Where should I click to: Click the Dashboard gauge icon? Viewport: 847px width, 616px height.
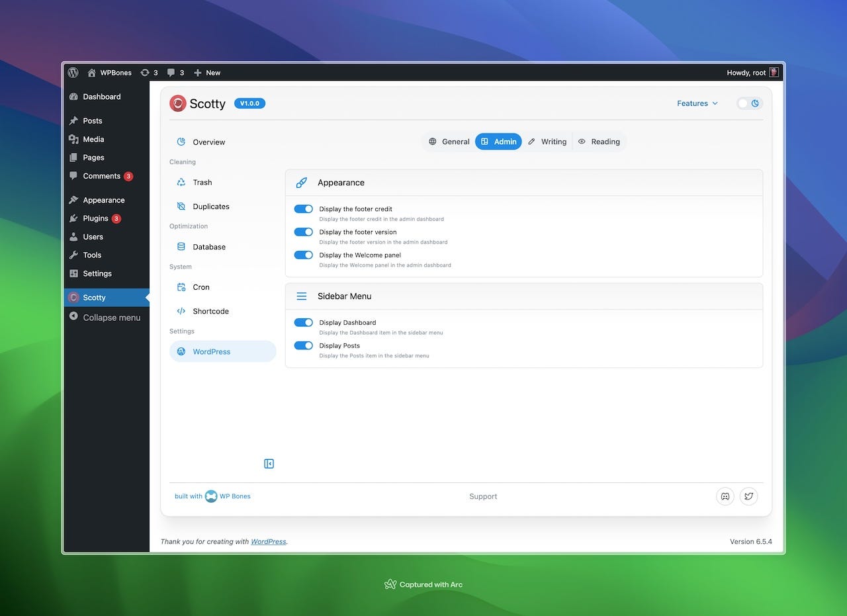point(73,97)
